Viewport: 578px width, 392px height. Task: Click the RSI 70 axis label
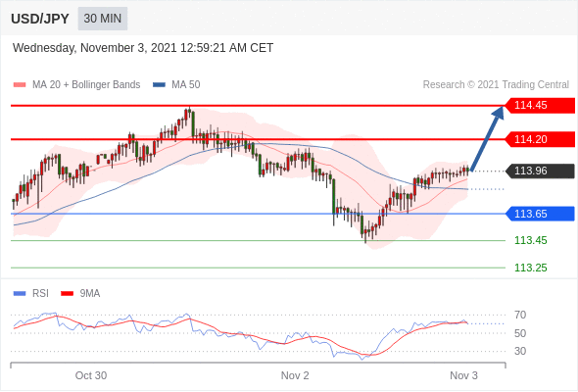pos(520,315)
